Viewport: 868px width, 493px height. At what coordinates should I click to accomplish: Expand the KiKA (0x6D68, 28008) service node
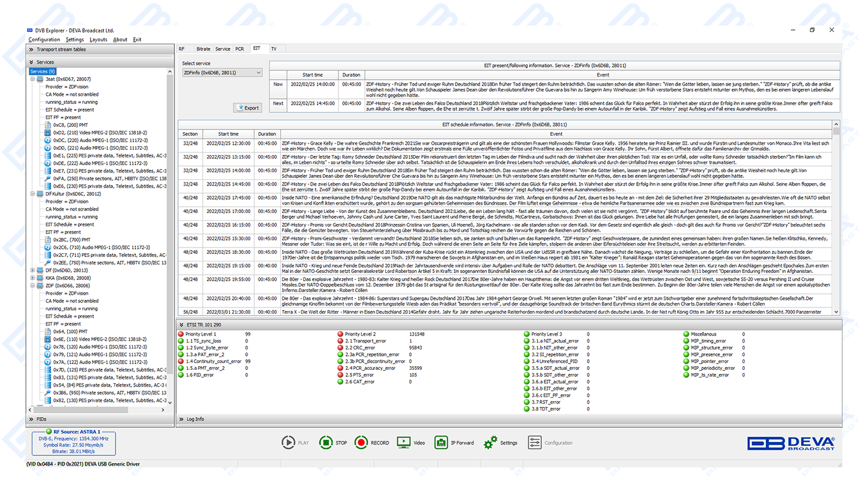32,278
